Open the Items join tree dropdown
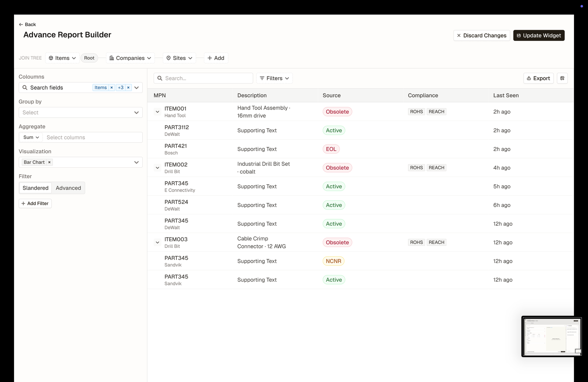This screenshot has height=382, width=588. 62,58
